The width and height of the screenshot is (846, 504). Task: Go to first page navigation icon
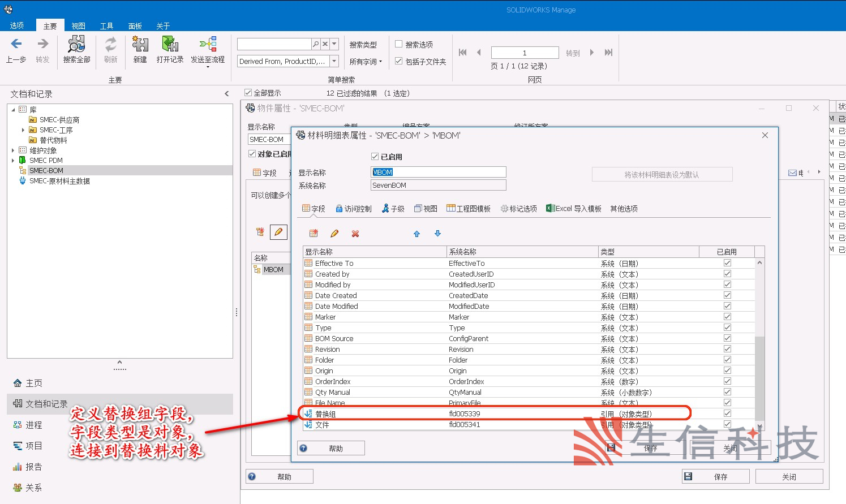click(x=463, y=53)
